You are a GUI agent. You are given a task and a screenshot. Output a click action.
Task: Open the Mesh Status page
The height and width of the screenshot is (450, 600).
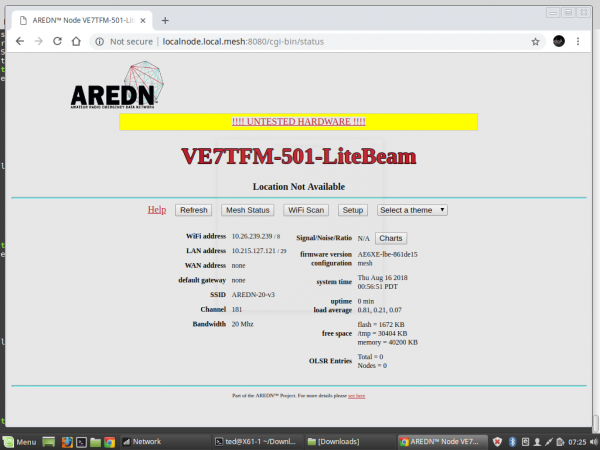[x=248, y=210]
